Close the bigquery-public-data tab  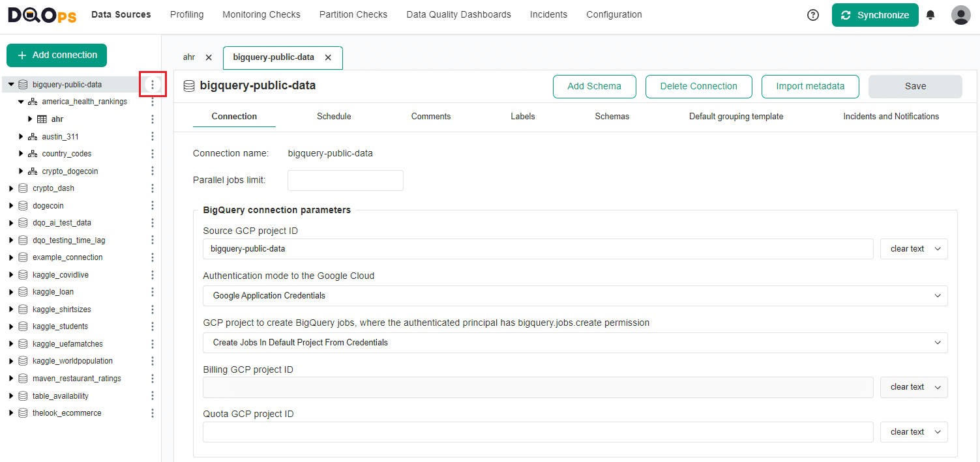(x=328, y=57)
